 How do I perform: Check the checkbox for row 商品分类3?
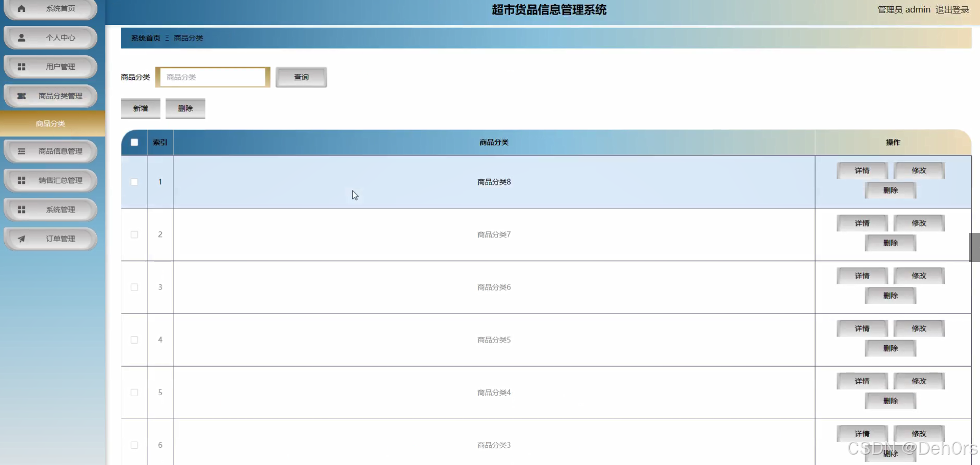point(134,445)
